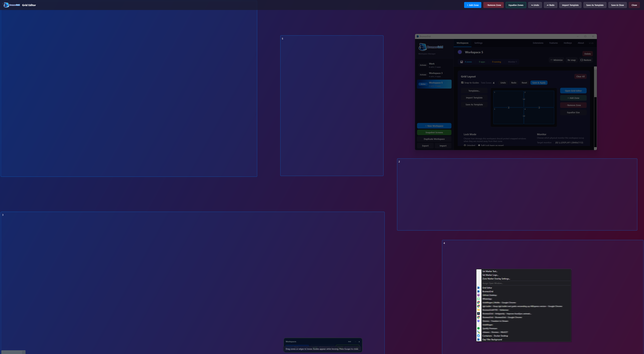Click the yellow folder icon in the menu
Viewport: 644px width, 354px height.
[x=478, y=310]
